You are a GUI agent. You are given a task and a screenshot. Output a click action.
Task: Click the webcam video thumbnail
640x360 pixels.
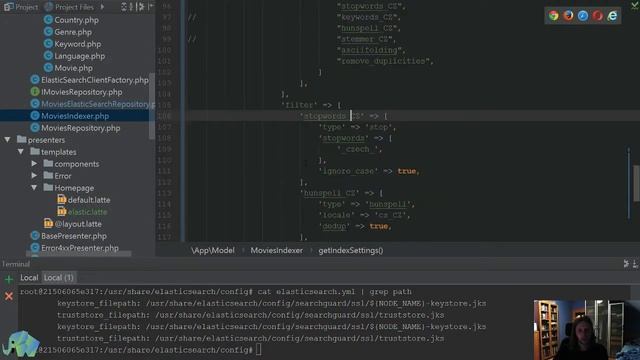(587, 330)
